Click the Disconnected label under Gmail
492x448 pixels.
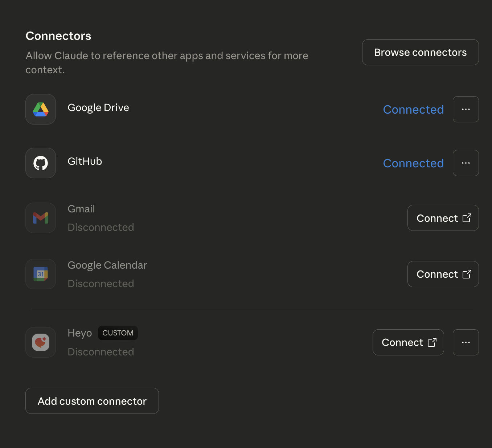coord(101,227)
